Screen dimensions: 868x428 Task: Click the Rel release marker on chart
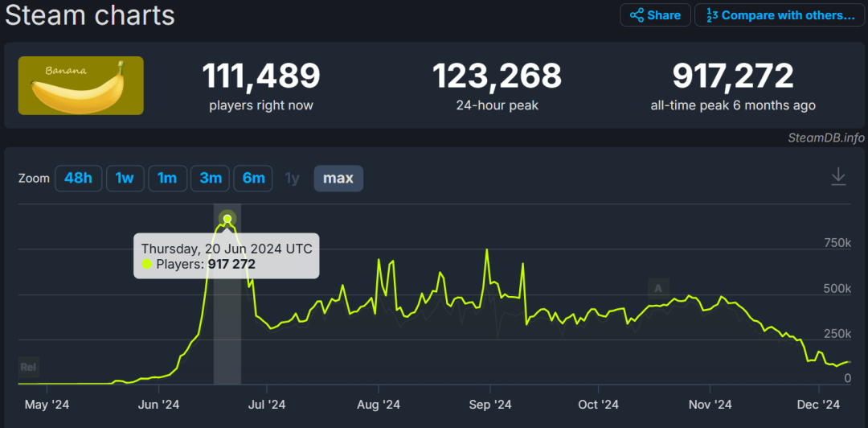coord(28,367)
